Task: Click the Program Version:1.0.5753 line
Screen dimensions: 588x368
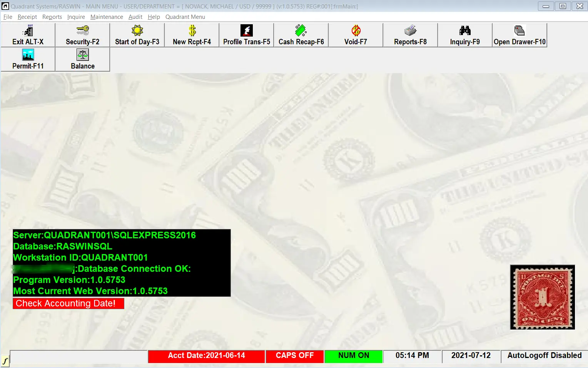Action: [69, 280]
